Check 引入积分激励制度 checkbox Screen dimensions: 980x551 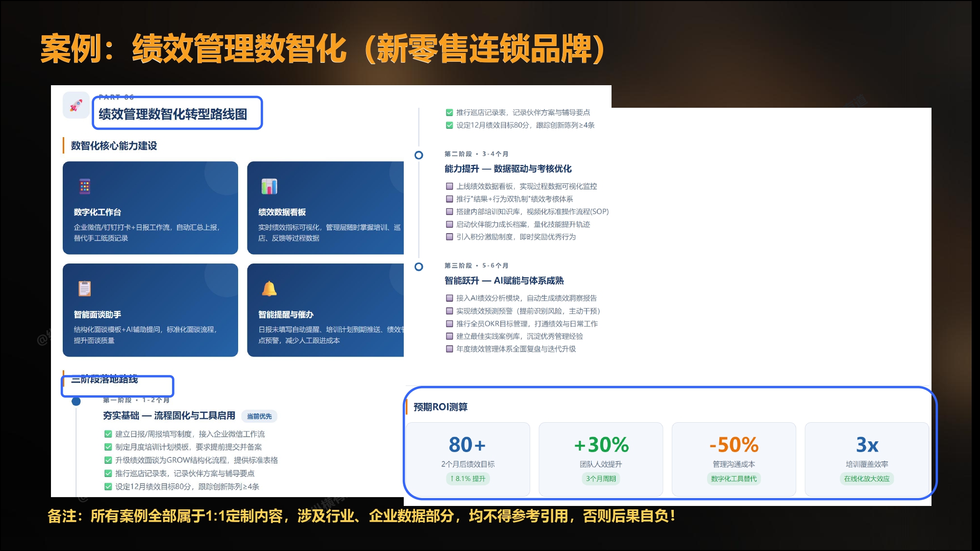click(x=449, y=237)
